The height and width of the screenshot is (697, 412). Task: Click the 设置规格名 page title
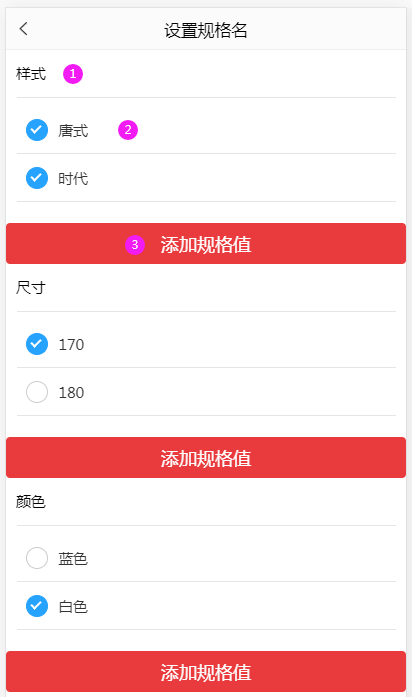point(206,30)
